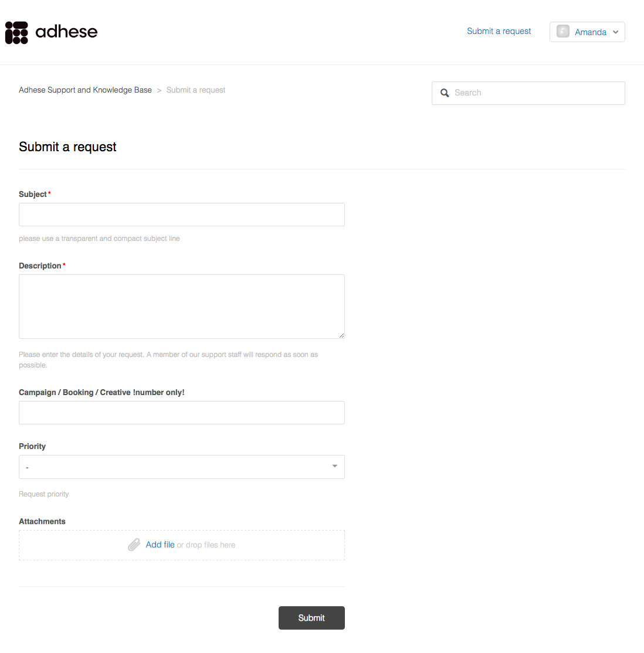This screenshot has height=653, width=644.
Task: Click the Add file link
Action: 160,545
